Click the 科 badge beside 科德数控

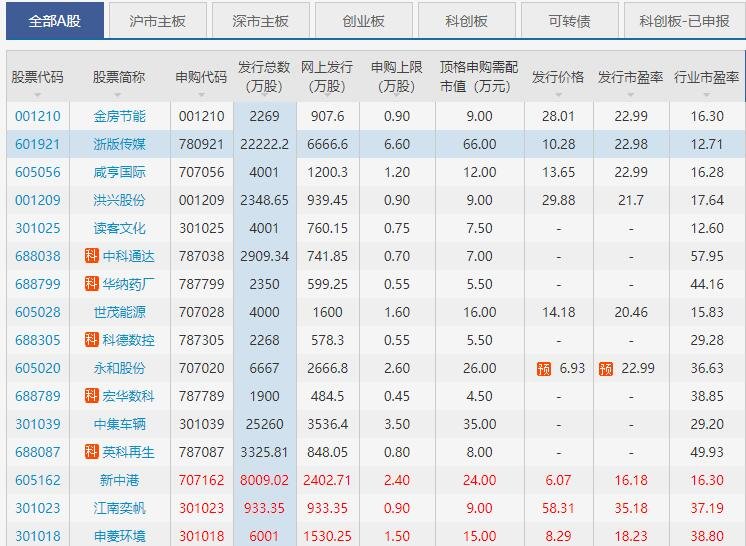coord(92,340)
